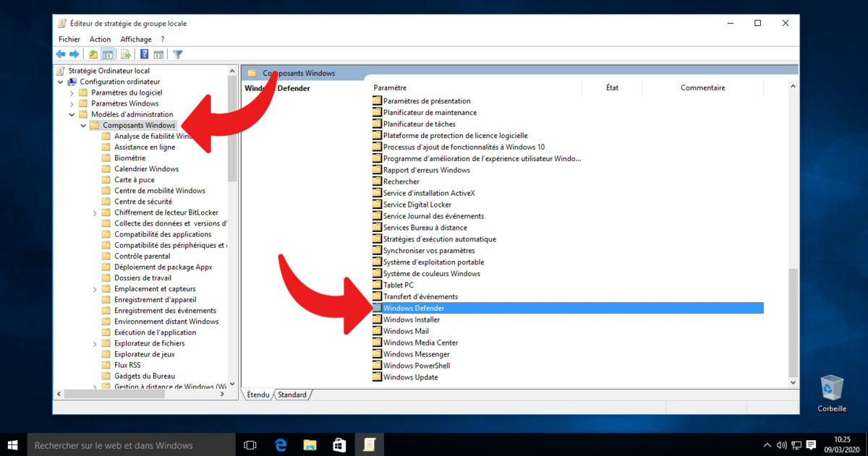The width and height of the screenshot is (868, 456).
Task: Click the Rechercher sur le web search box
Action: (132, 445)
